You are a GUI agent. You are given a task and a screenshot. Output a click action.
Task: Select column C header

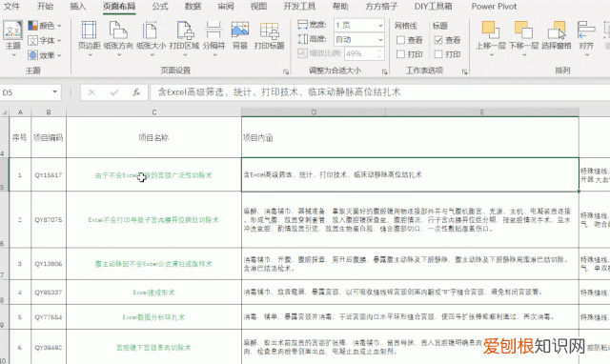(x=154, y=112)
